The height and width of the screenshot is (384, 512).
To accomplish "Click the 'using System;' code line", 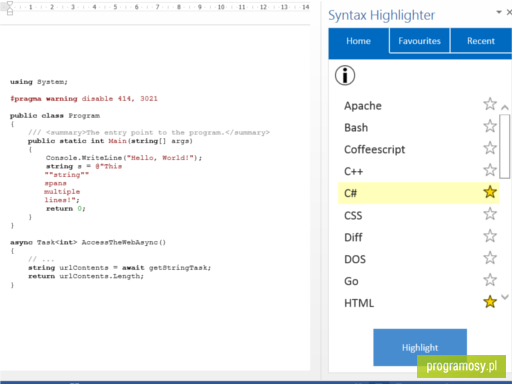I will 39,82.
